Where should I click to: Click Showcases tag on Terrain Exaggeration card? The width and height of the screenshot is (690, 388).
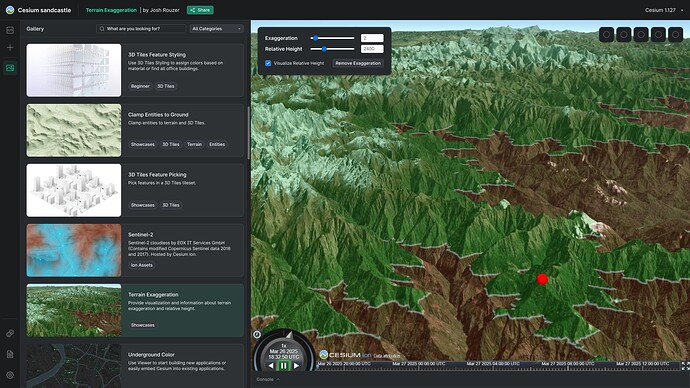pyautogui.click(x=143, y=325)
